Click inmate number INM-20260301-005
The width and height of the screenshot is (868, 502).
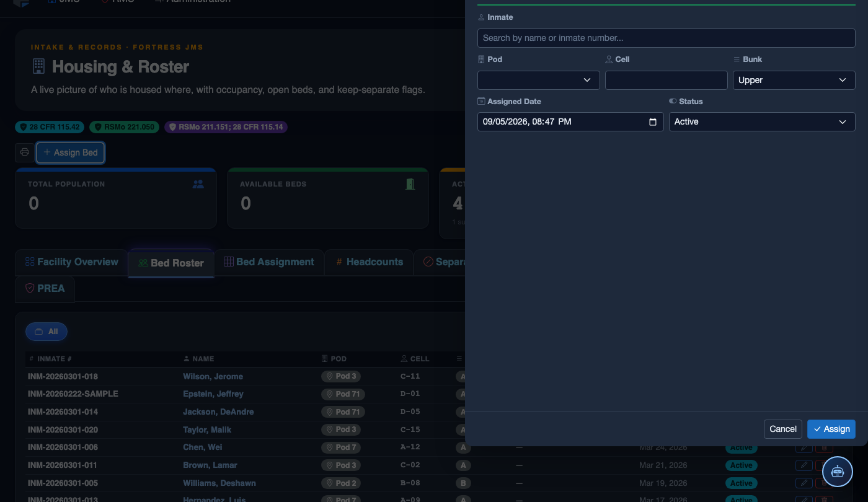point(63,483)
